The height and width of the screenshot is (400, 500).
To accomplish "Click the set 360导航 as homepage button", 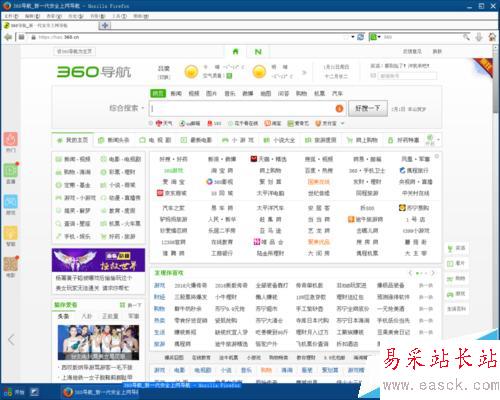I will point(75,51).
